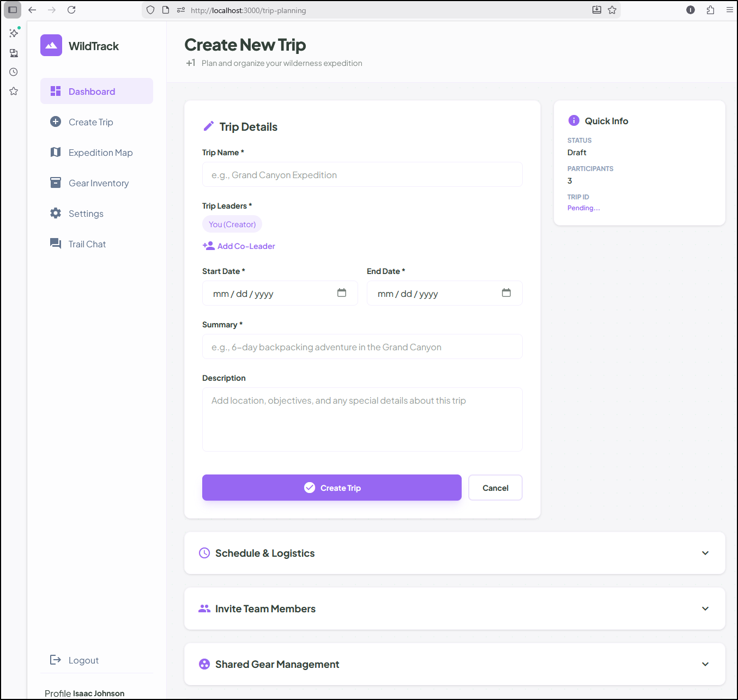Image resolution: width=738 pixels, height=700 pixels.
Task: Open the Start Date calendar picker icon
Action: pos(342,293)
